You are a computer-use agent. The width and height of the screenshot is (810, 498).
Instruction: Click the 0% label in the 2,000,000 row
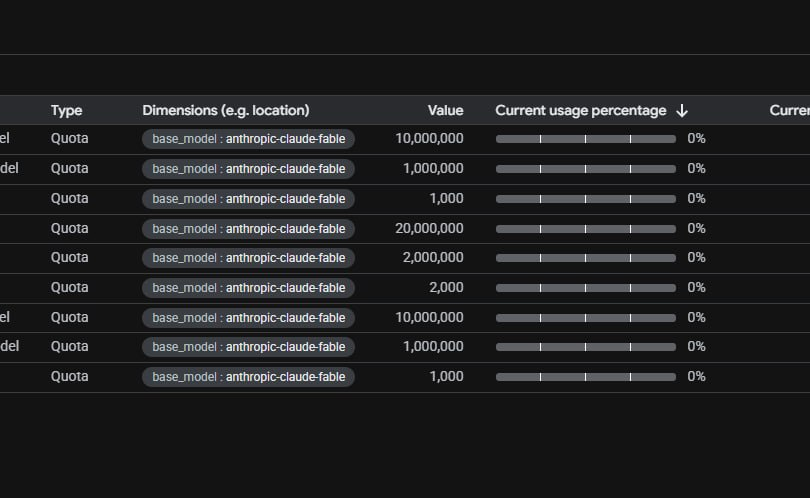click(x=696, y=257)
